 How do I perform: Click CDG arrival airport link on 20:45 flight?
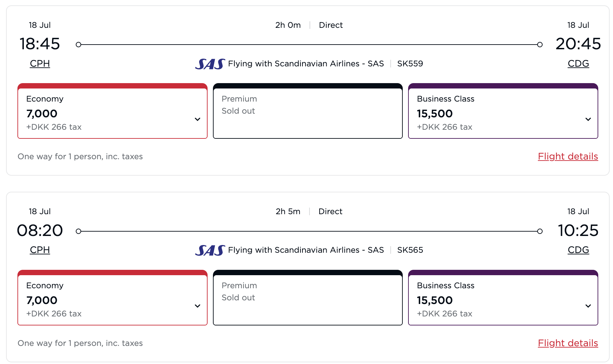pyautogui.click(x=578, y=64)
